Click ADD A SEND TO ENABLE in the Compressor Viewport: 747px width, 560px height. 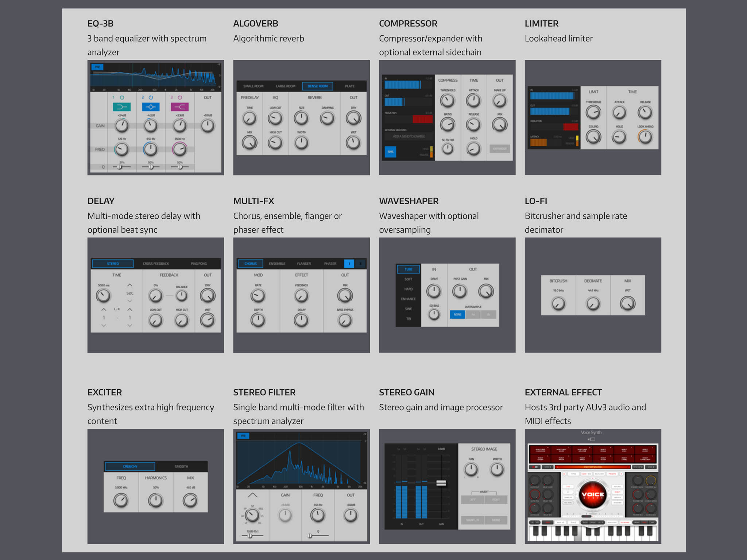pos(408,136)
